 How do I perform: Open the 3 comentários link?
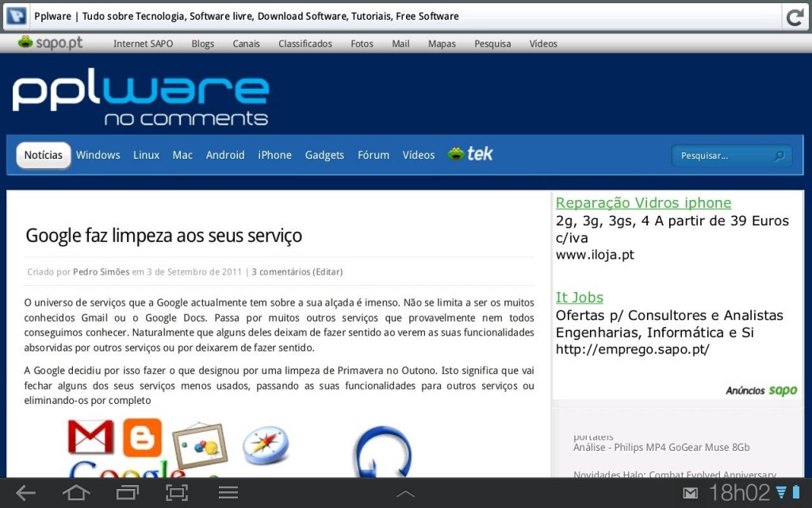pyautogui.click(x=281, y=271)
